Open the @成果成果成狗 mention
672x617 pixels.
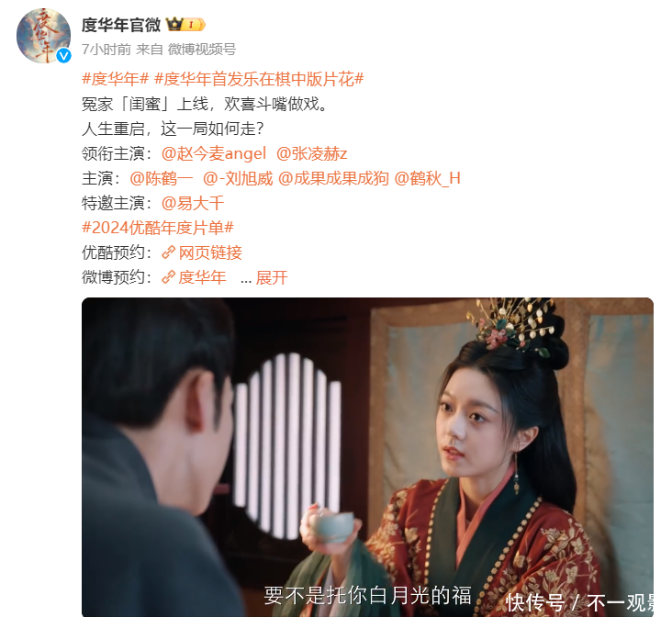coord(333,178)
